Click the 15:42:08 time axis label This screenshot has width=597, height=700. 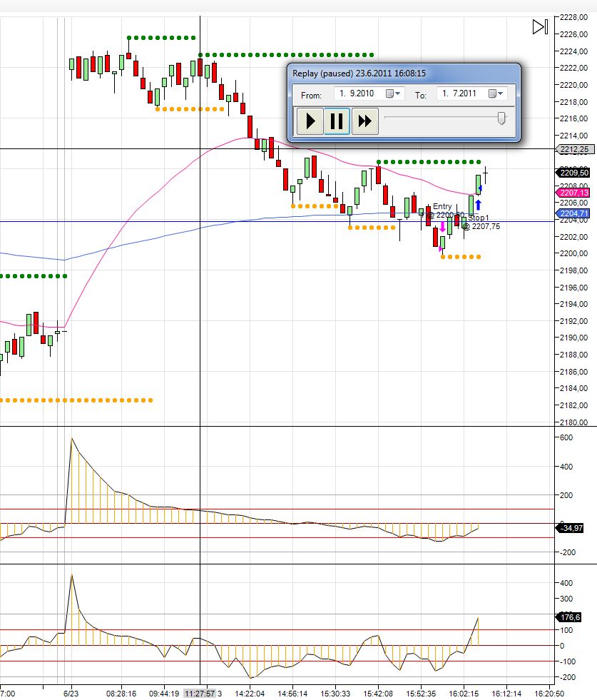[x=378, y=694]
